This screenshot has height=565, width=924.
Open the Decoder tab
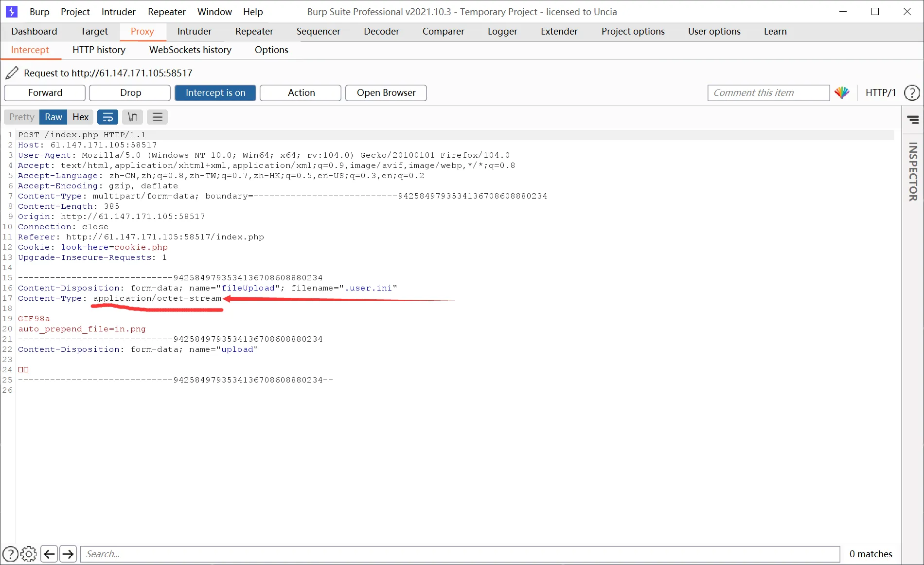[x=381, y=31]
